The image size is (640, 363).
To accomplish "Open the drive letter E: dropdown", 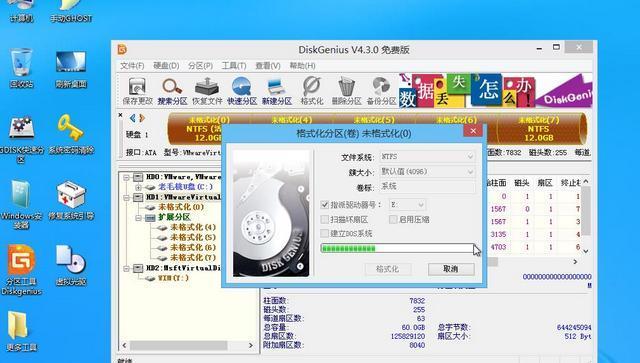I will (x=407, y=205).
